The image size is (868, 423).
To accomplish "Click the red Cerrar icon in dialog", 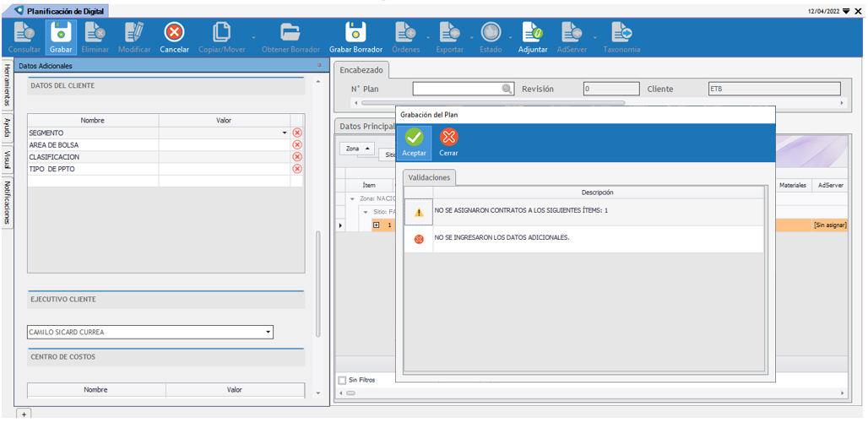I will click(448, 138).
